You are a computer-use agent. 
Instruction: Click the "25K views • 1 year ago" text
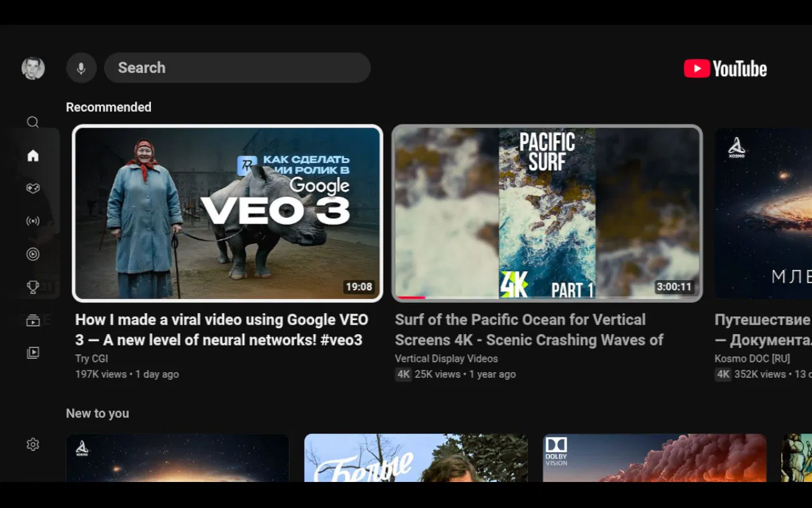tap(465, 374)
